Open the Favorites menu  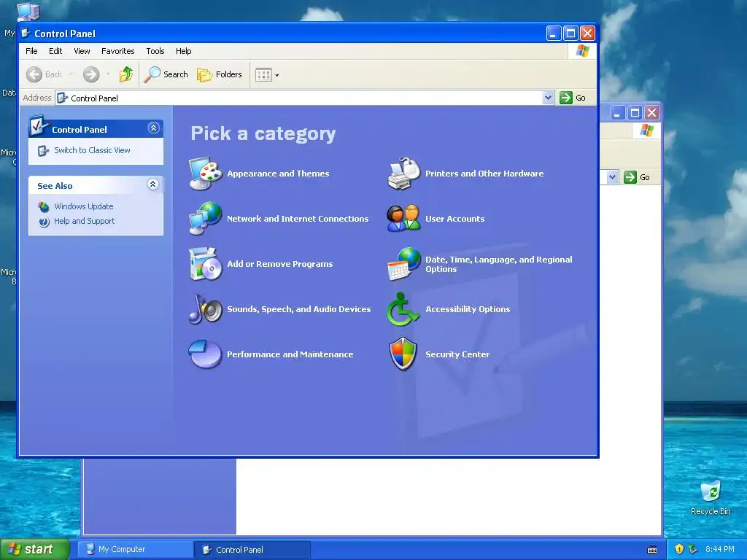click(117, 51)
